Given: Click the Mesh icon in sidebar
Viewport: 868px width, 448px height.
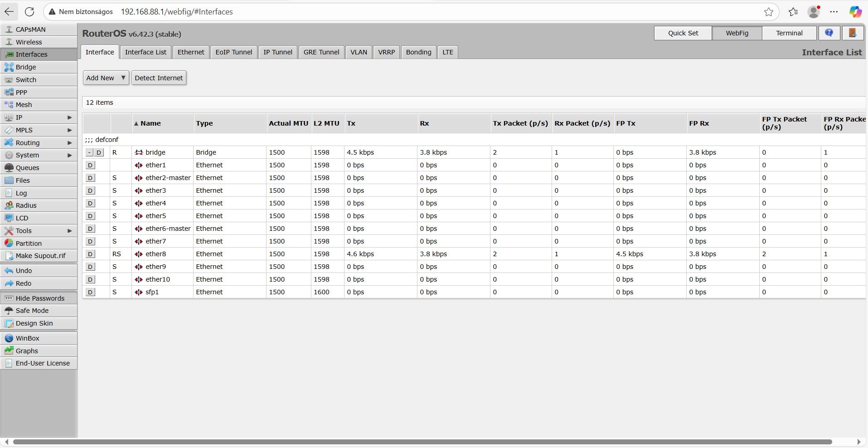Looking at the screenshot, I should (9, 105).
